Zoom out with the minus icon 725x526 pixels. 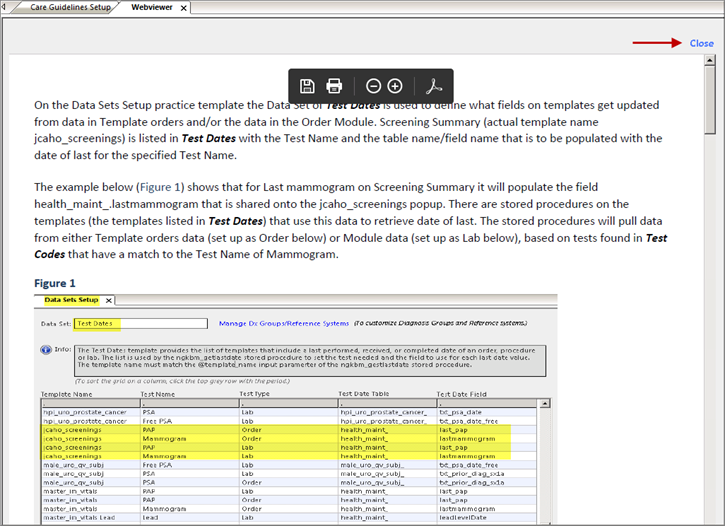click(x=373, y=86)
